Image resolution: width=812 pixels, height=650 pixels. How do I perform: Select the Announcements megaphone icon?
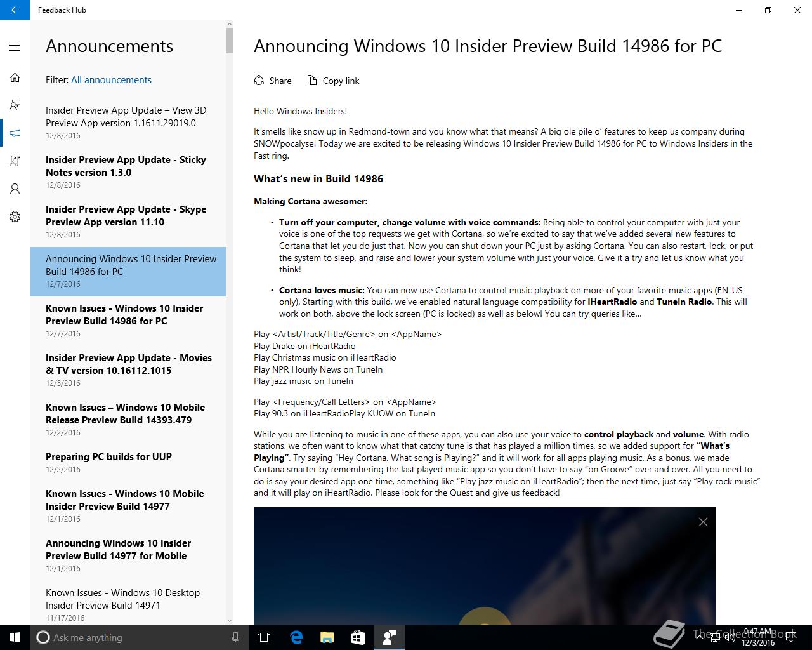(x=15, y=133)
